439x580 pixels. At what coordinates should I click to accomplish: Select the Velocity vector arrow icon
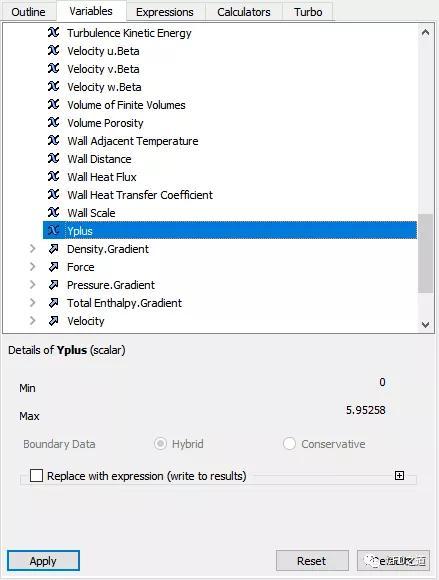pyautogui.click(x=53, y=321)
